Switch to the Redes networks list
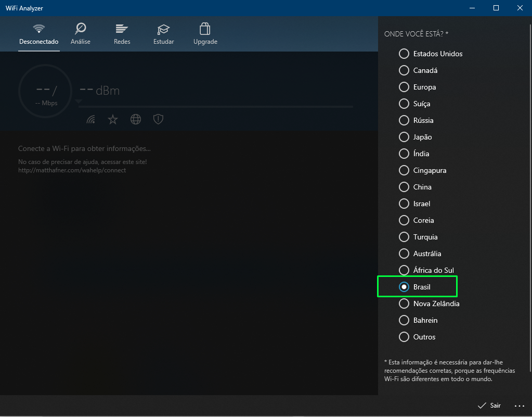 coord(122,34)
